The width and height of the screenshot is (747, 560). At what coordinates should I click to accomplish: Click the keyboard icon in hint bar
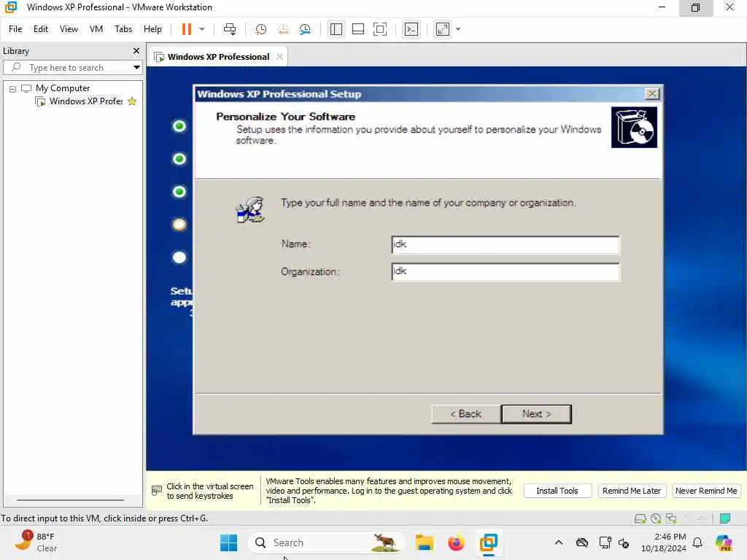tap(156, 491)
